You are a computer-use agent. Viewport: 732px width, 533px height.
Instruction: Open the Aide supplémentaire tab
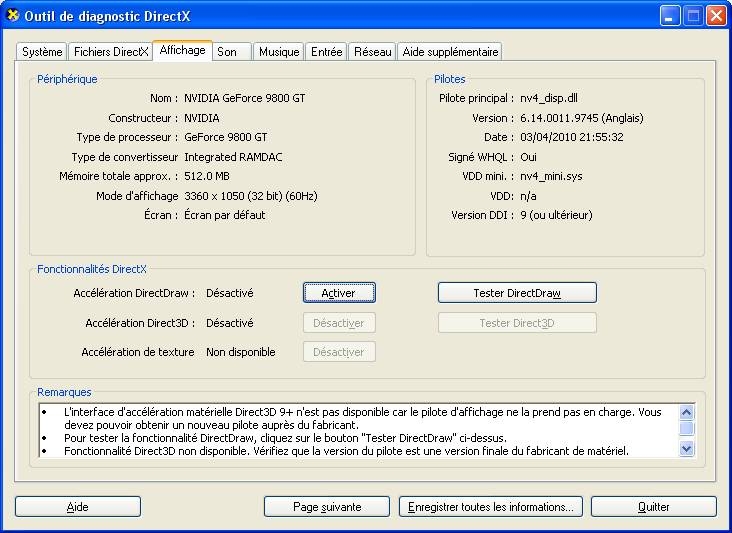[449, 52]
